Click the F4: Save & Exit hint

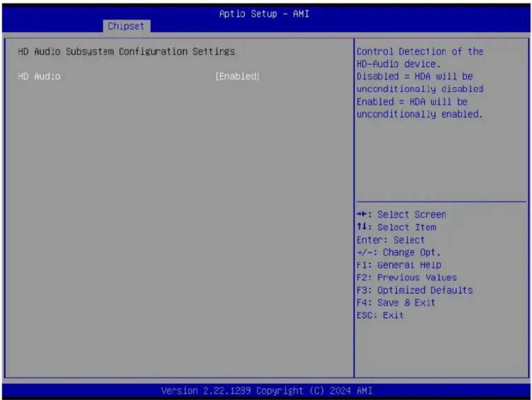396,303
